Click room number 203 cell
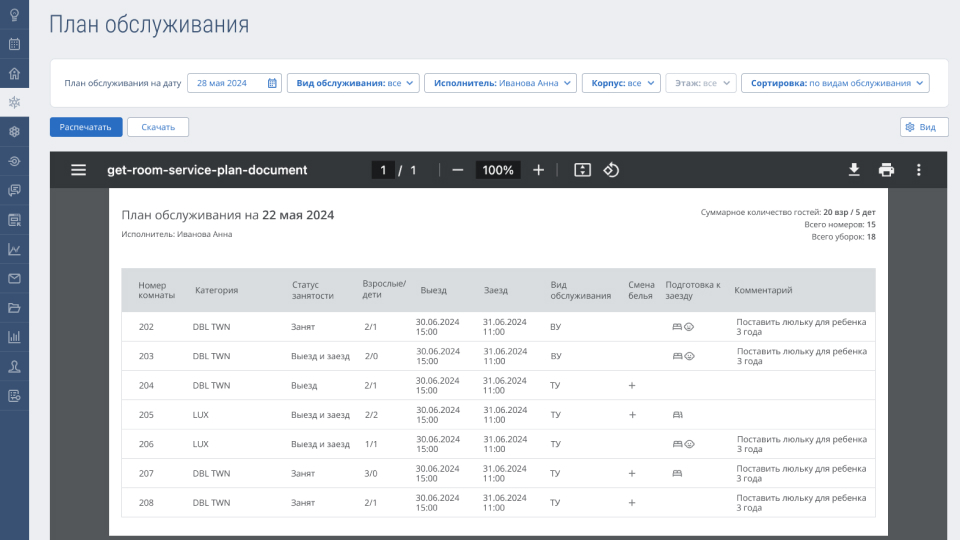This screenshot has width=960, height=540. click(x=146, y=356)
